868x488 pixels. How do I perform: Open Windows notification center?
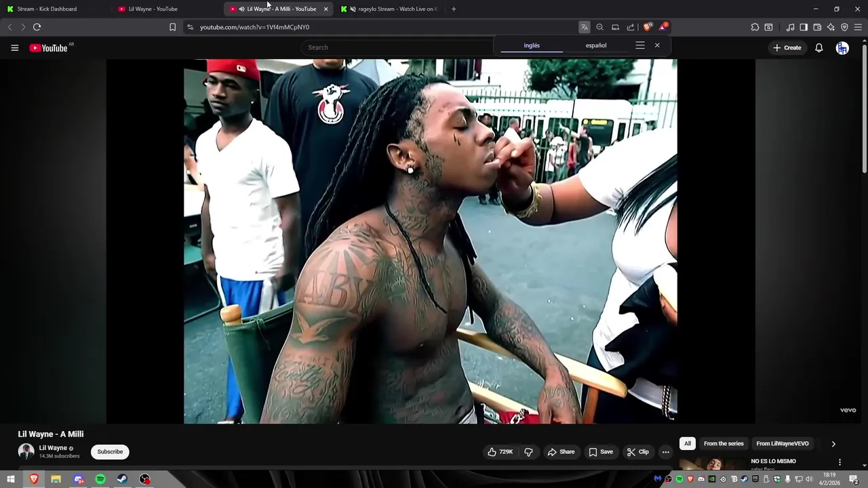(x=854, y=479)
